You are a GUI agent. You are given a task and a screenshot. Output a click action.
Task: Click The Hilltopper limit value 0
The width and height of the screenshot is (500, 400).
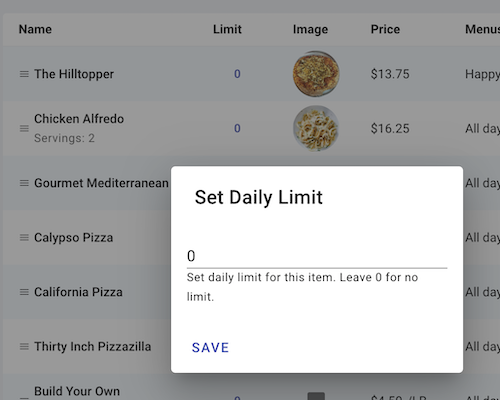point(237,74)
